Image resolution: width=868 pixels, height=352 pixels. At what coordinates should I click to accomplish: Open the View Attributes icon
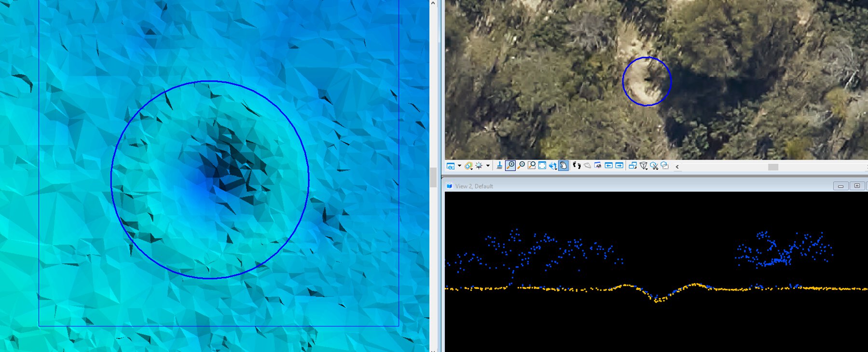click(x=451, y=166)
